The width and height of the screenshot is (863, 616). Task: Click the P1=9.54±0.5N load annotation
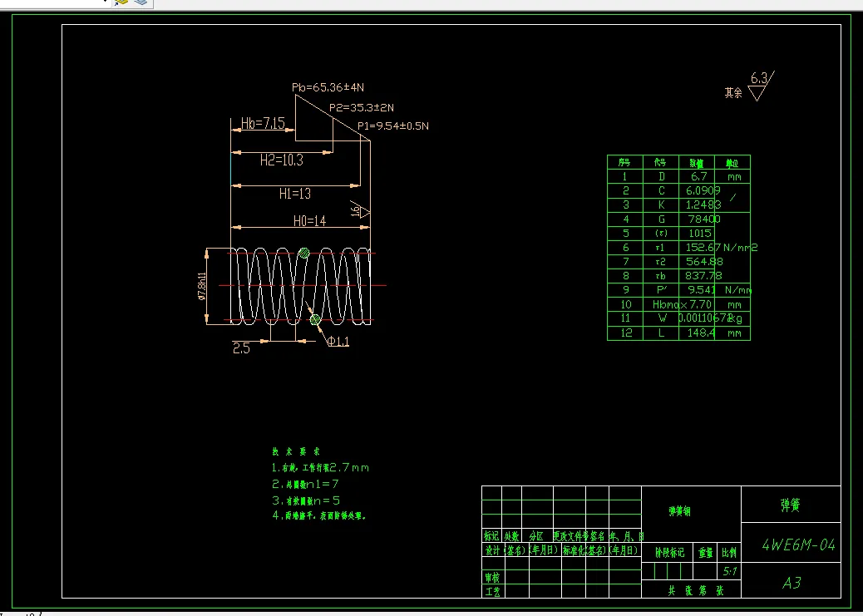[392, 126]
